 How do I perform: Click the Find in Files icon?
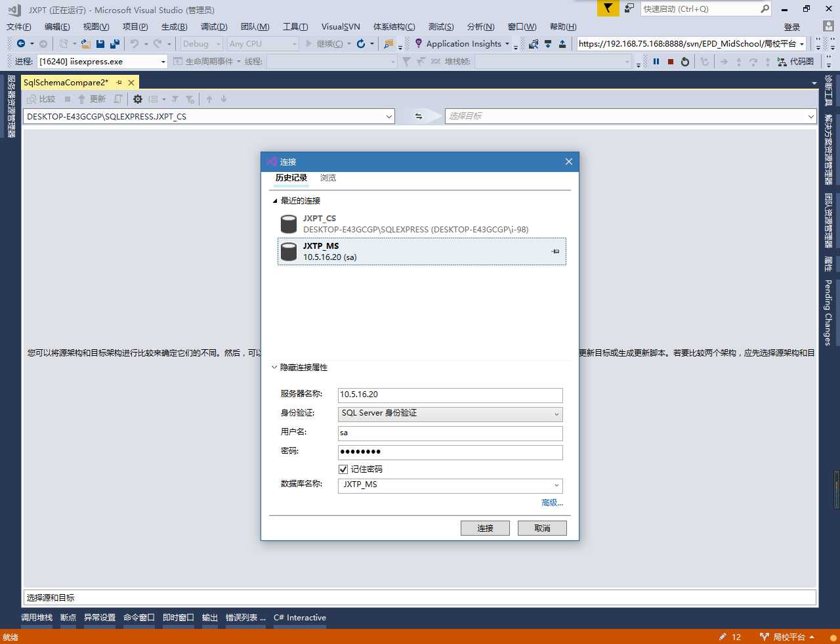pyautogui.click(x=389, y=44)
